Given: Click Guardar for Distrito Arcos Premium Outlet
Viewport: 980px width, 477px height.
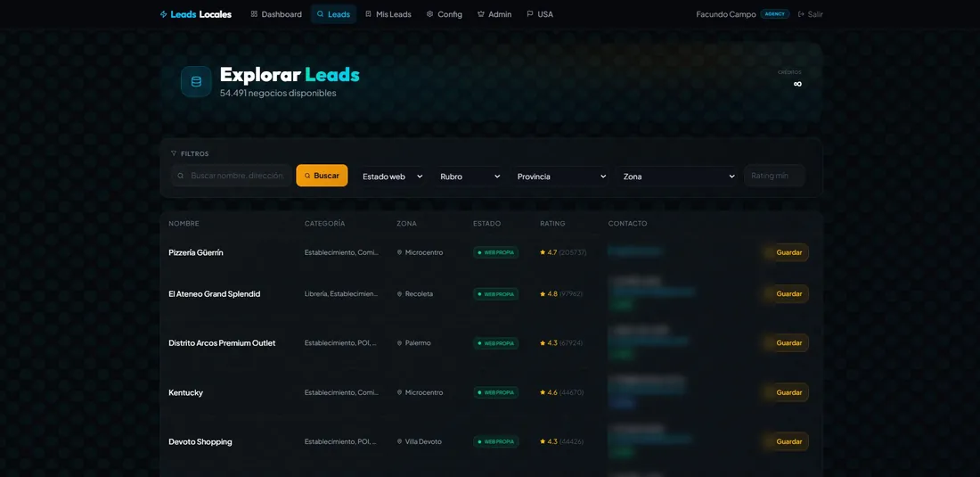Looking at the screenshot, I should pos(788,343).
